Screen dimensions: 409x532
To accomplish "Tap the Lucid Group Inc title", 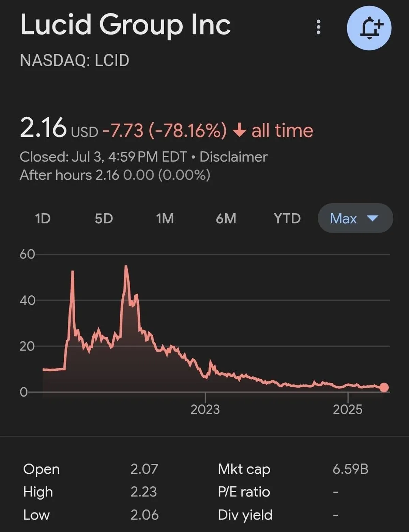I will (125, 25).
